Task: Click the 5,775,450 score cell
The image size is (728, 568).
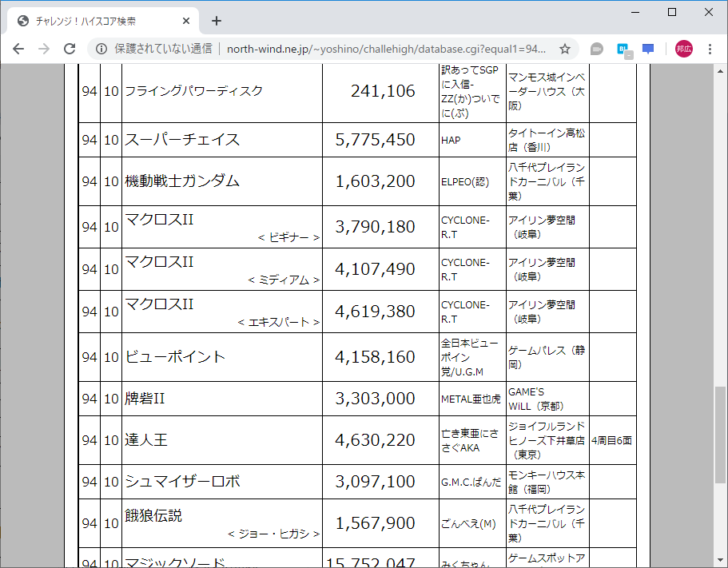Action: [380, 140]
